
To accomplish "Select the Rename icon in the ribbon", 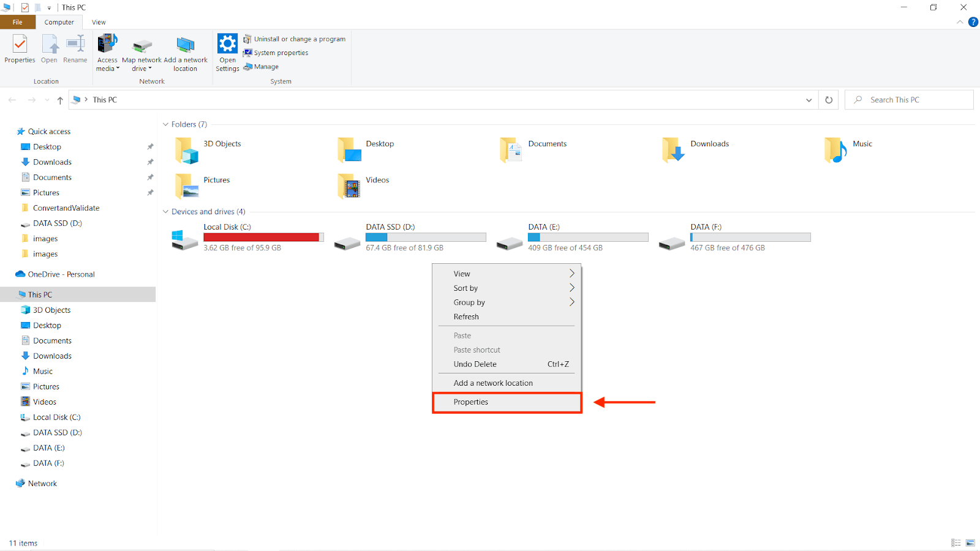I will point(75,49).
